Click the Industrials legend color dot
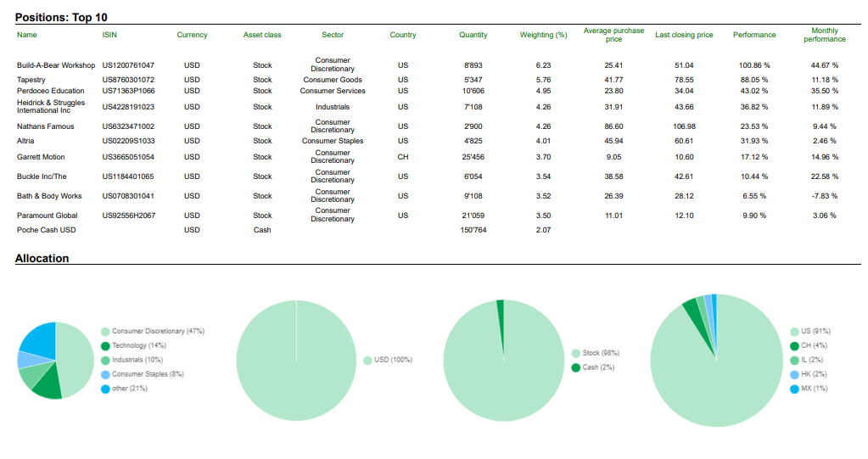This screenshot has width=868, height=459. click(x=105, y=361)
